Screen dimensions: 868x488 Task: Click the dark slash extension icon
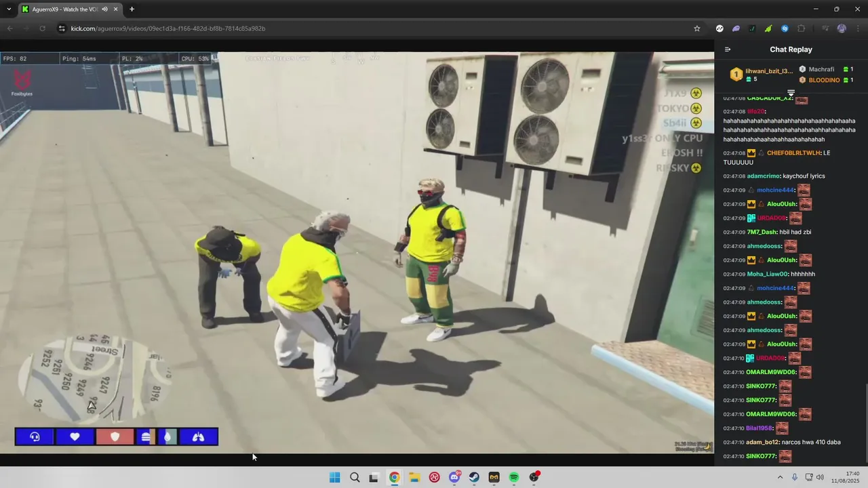coord(752,28)
